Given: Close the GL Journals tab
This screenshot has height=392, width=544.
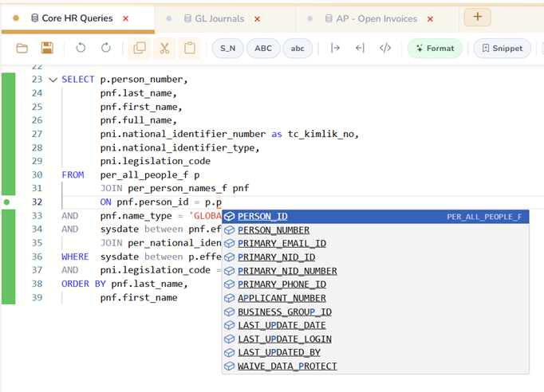Looking at the screenshot, I should [257, 19].
